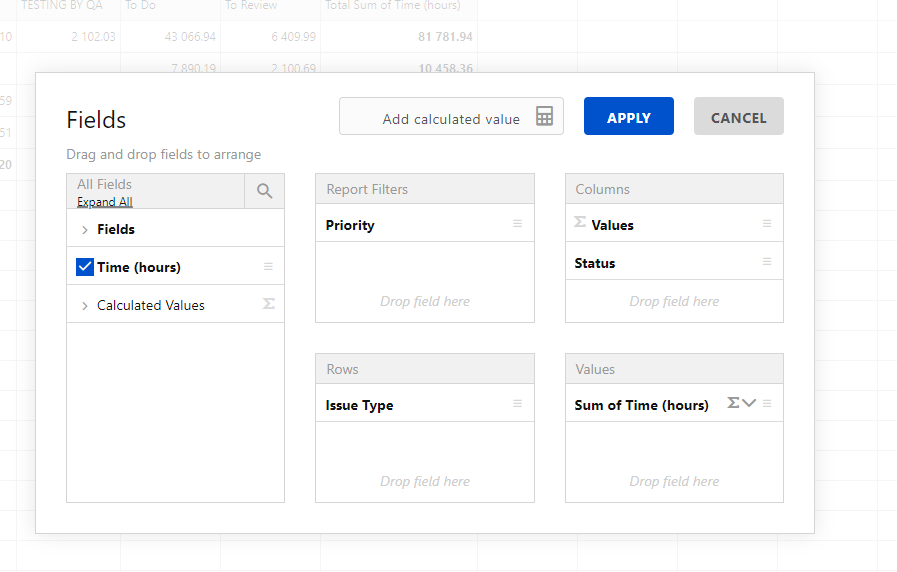Select Priority in Report Filters
897x572 pixels.
click(x=350, y=225)
